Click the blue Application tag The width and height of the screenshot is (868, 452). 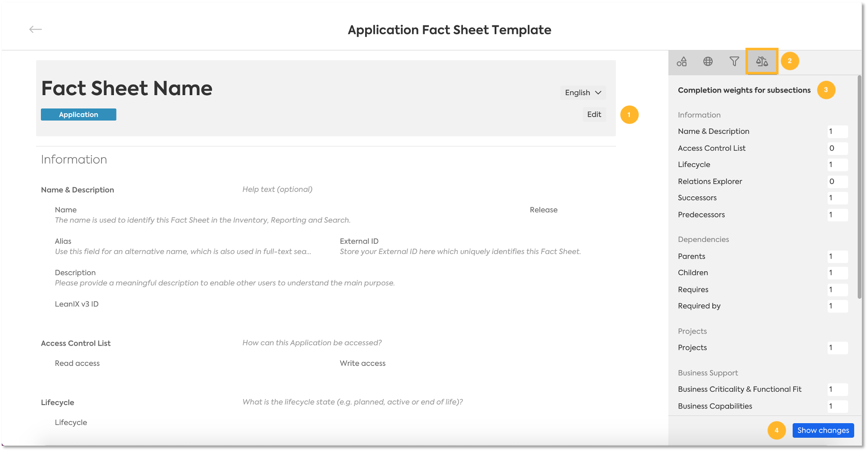78,115
